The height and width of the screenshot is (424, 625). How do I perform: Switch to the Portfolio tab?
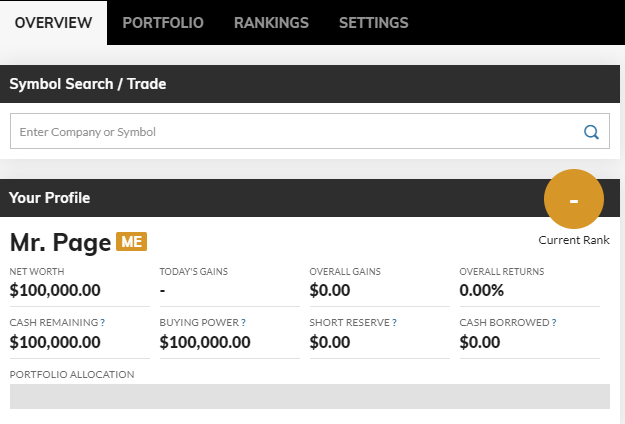pyautogui.click(x=163, y=23)
